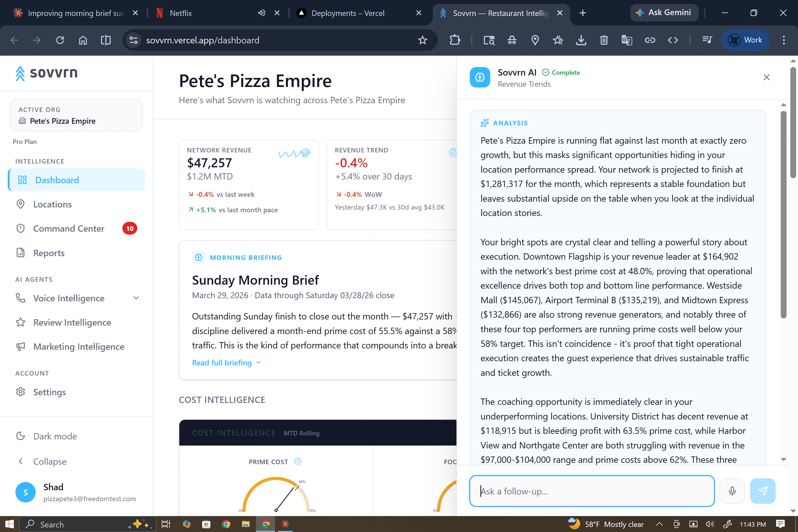
Task: Click the fingerprint icon beside Prime Cost
Action: (298, 462)
